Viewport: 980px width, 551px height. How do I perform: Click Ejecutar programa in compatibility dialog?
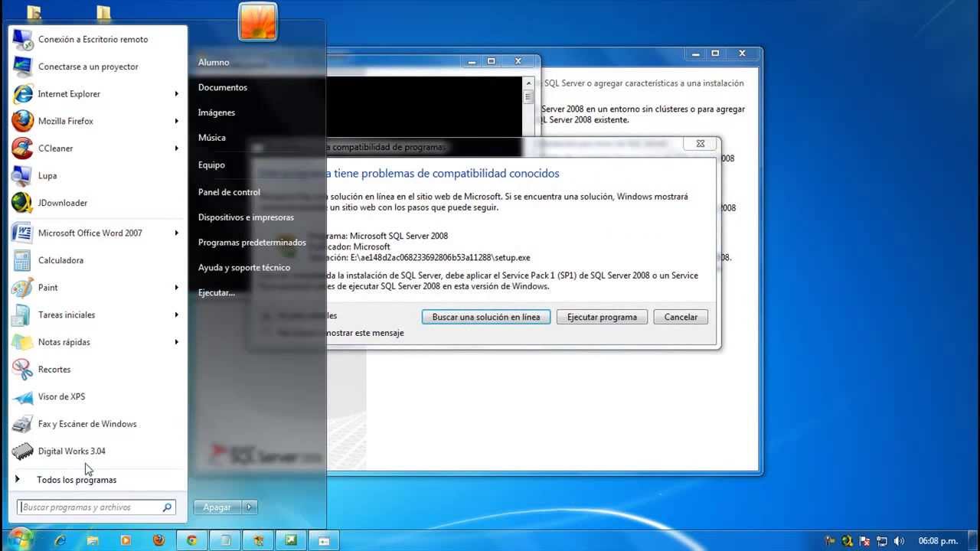click(x=602, y=317)
